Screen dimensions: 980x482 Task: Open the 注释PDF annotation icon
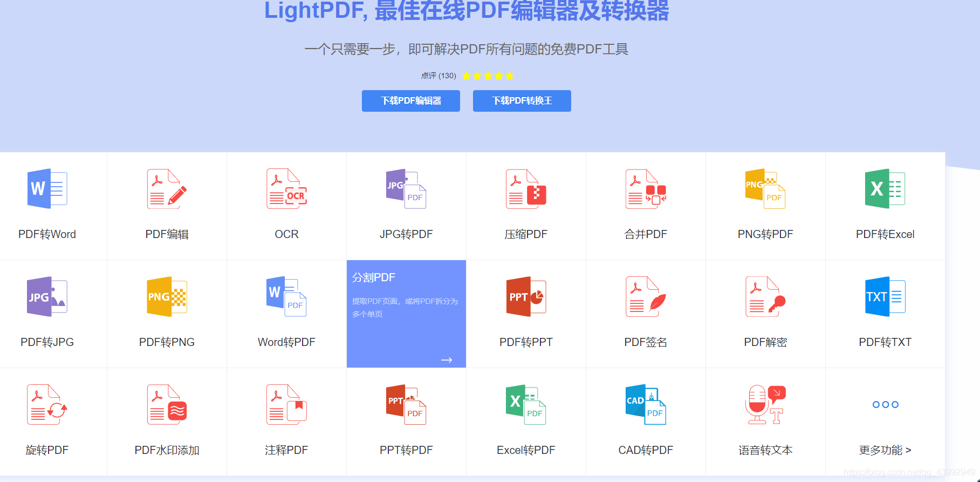(x=286, y=404)
